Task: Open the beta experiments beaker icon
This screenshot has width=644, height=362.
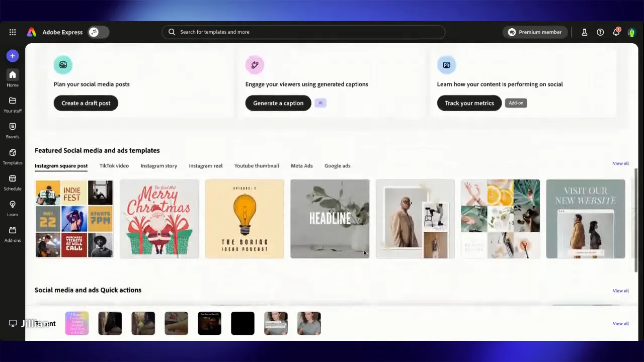Action: click(584, 32)
